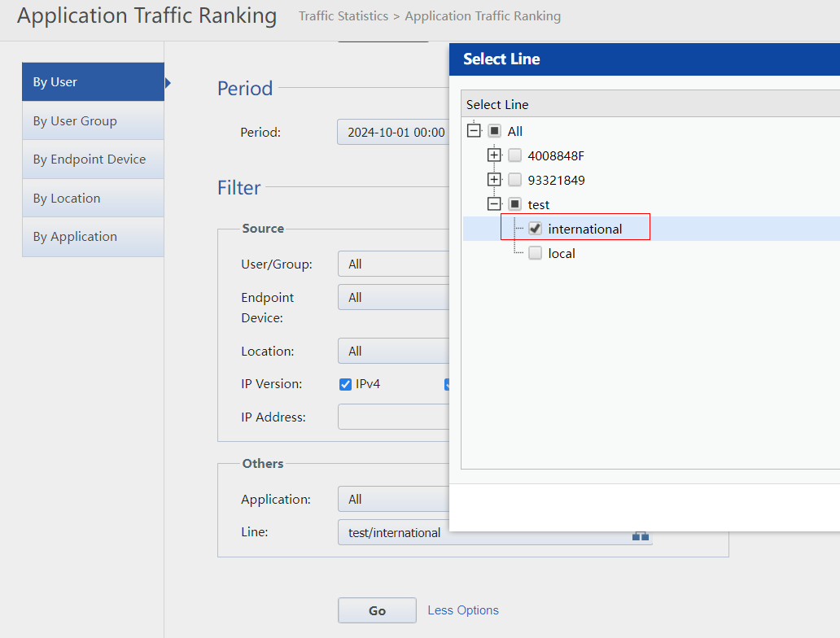This screenshot has width=840, height=638.
Task: Open the User/Group dropdown
Action: pyautogui.click(x=393, y=264)
